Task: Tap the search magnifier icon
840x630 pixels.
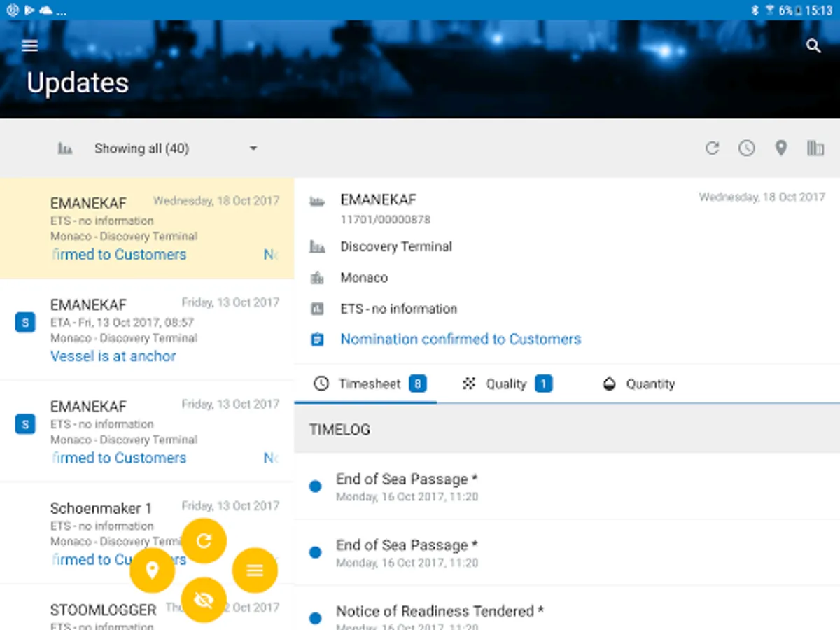Action: pyautogui.click(x=813, y=46)
